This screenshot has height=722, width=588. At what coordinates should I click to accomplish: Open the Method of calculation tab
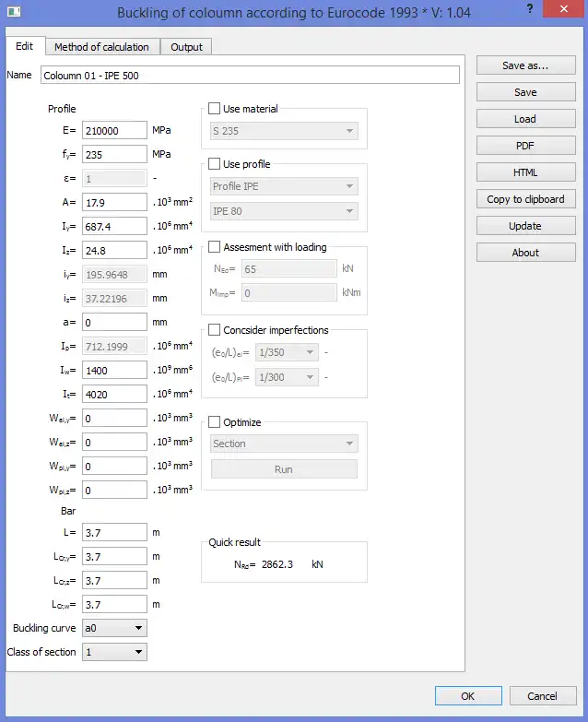pyautogui.click(x=102, y=47)
